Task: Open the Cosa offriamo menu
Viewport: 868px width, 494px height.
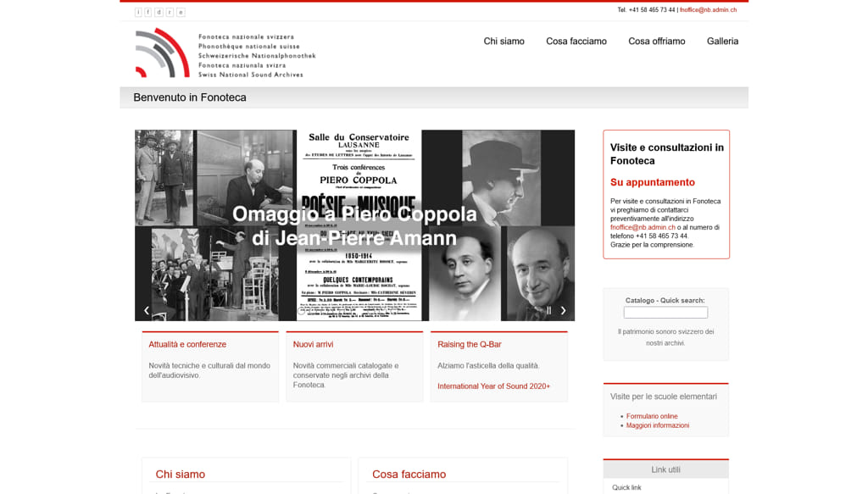Action: point(657,41)
